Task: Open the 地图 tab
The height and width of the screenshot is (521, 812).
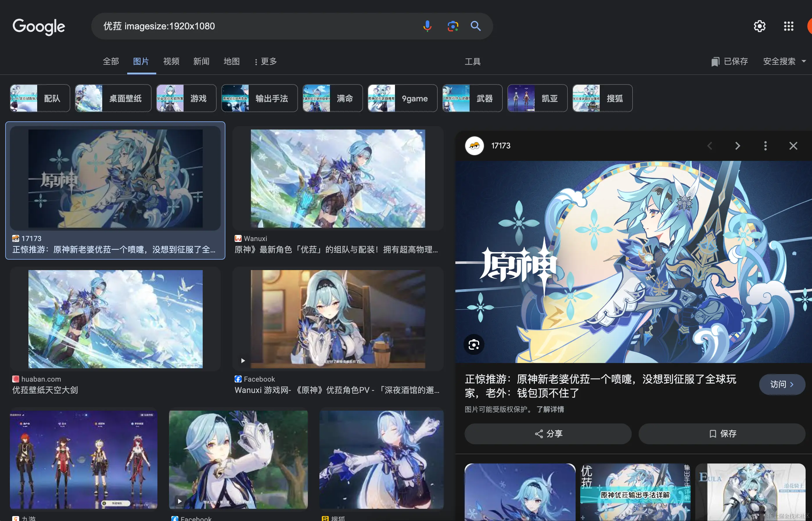Action: click(x=232, y=61)
